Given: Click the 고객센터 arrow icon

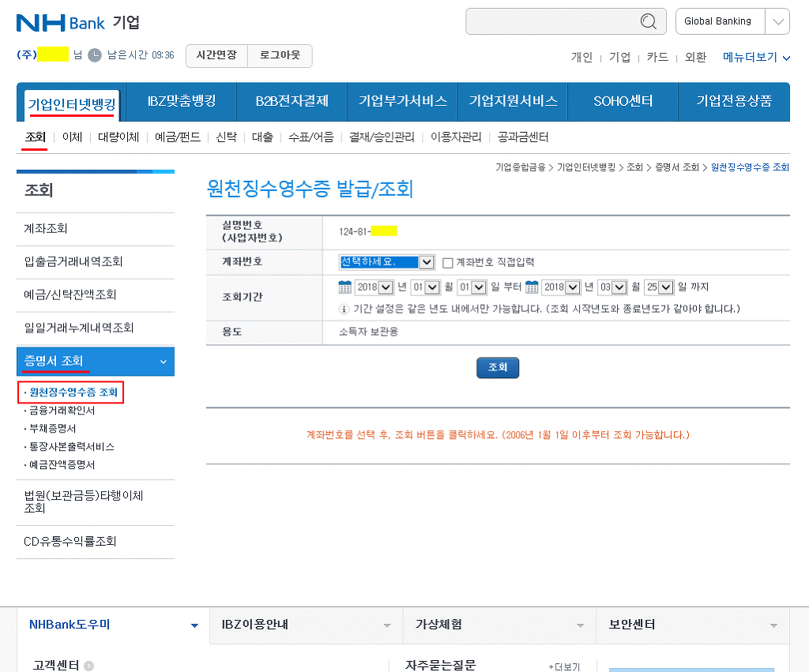Looking at the screenshot, I should 88,666.
